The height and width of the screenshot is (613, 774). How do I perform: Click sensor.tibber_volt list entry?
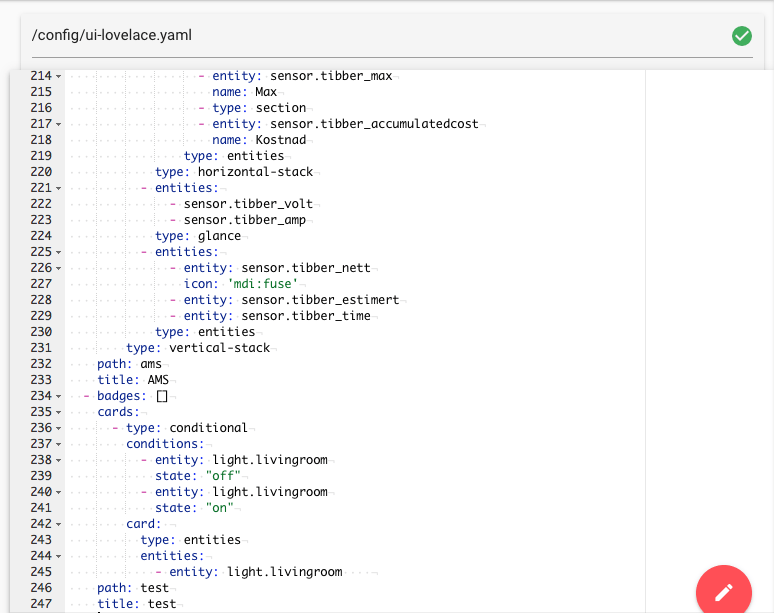pyautogui.click(x=248, y=204)
